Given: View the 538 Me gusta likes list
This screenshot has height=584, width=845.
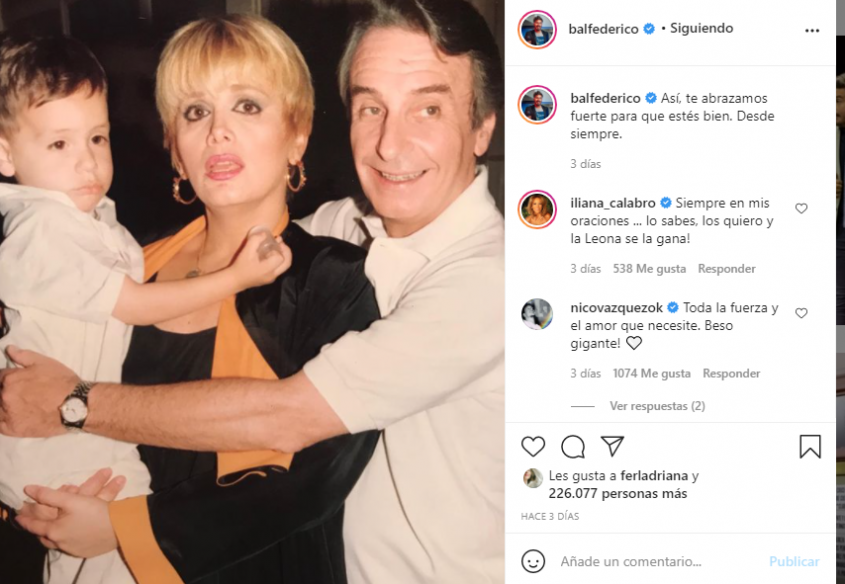Looking at the screenshot, I should click(649, 268).
